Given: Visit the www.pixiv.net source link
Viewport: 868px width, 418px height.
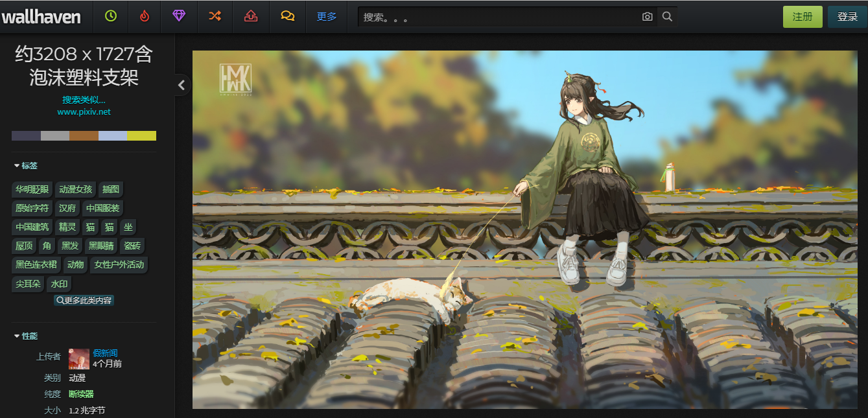Looking at the screenshot, I should point(83,111).
